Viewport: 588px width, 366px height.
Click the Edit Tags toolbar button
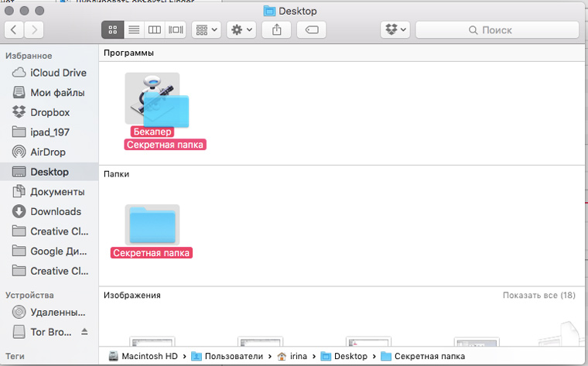click(x=311, y=29)
